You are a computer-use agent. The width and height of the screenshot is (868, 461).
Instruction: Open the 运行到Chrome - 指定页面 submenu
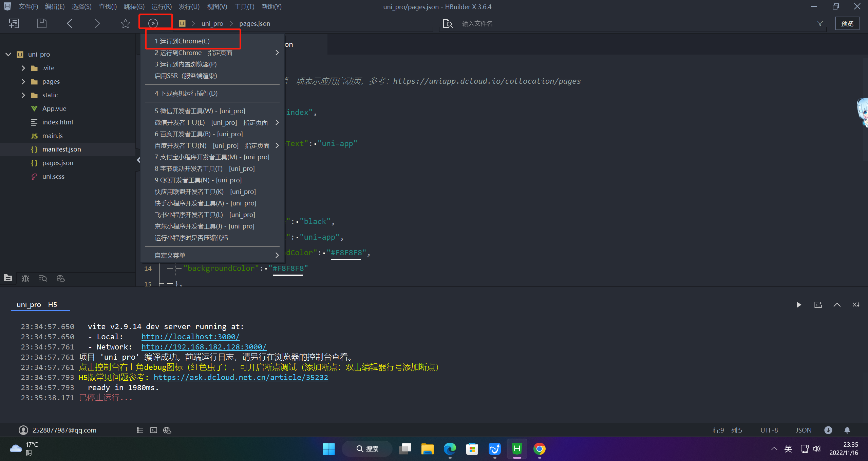pyautogui.click(x=212, y=53)
